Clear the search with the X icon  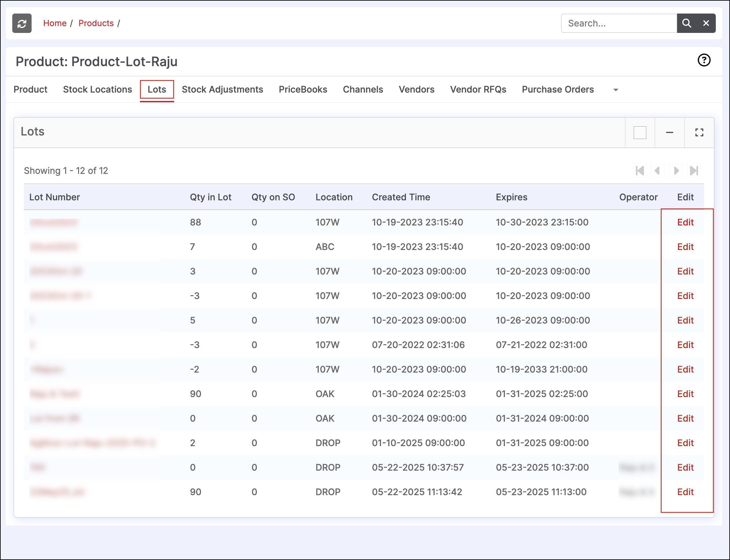tap(706, 23)
